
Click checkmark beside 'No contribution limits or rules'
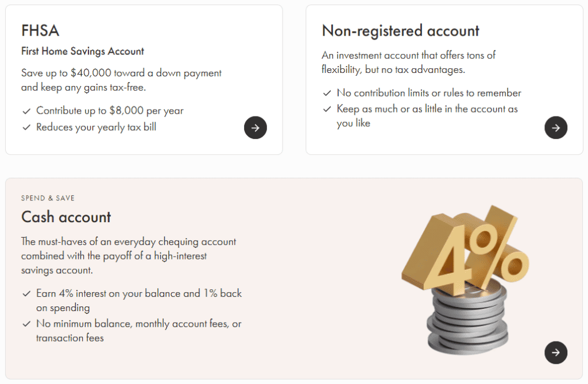tap(327, 92)
